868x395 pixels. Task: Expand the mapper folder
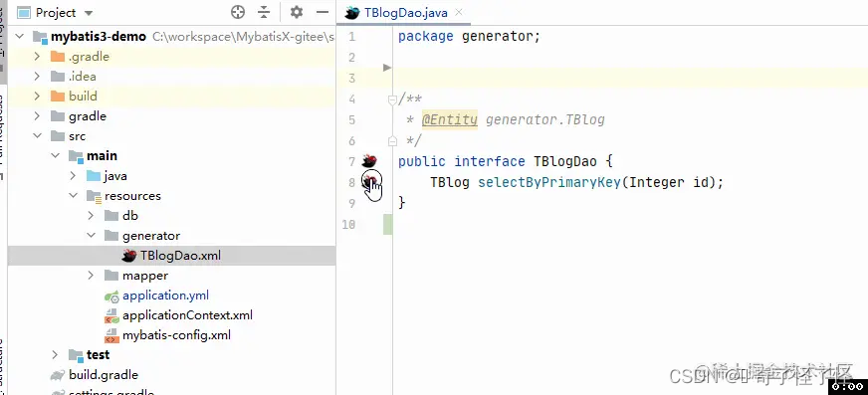pos(92,276)
